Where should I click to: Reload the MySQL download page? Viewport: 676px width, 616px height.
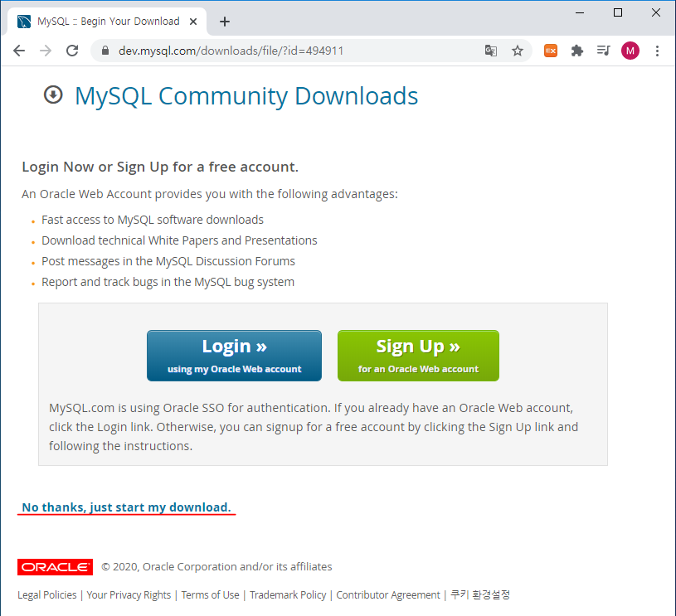click(x=72, y=51)
